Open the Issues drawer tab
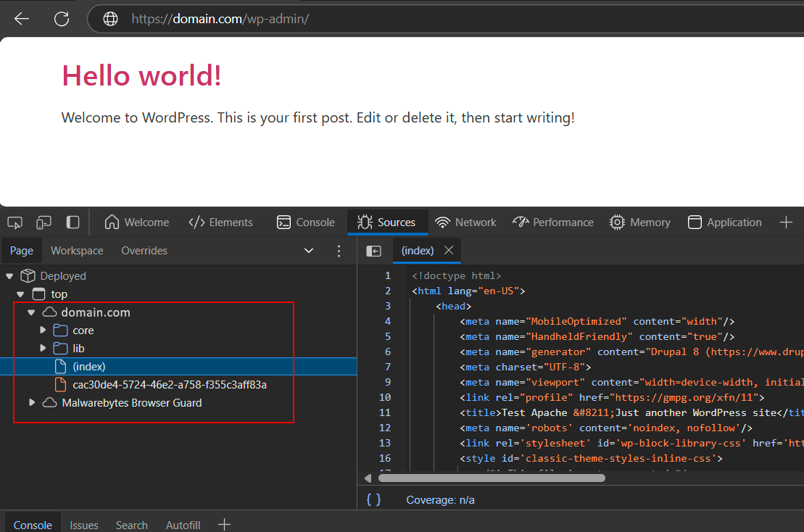Image resolution: width=804 pixels, height=532 pixels. pyautogui.click(x=84, y=524)
